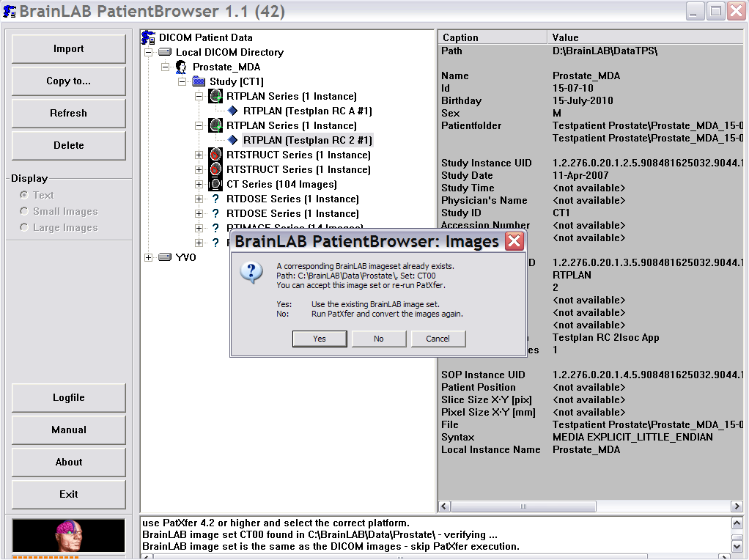Open the Manual
Screen dimensions: 749x560
pos(69,430)
